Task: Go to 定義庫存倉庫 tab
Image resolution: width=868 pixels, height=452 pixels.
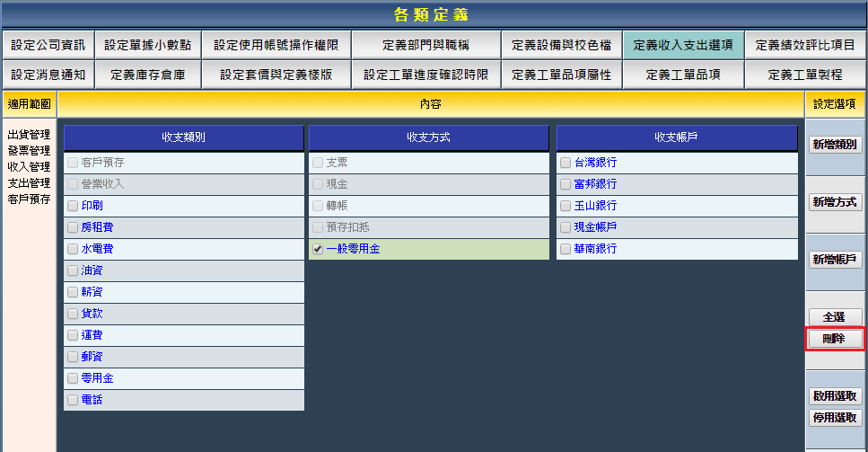Action: pyautogui.click(x=147, y=75)
